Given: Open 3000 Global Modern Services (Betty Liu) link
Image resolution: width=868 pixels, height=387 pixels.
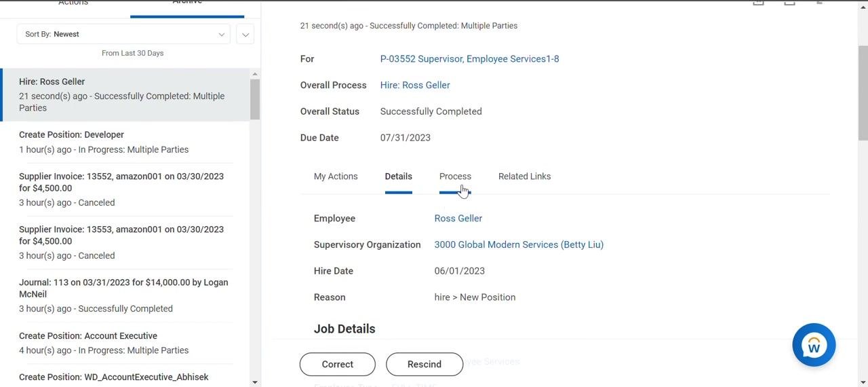Looking at the screenshot, I should coord(519,245).
